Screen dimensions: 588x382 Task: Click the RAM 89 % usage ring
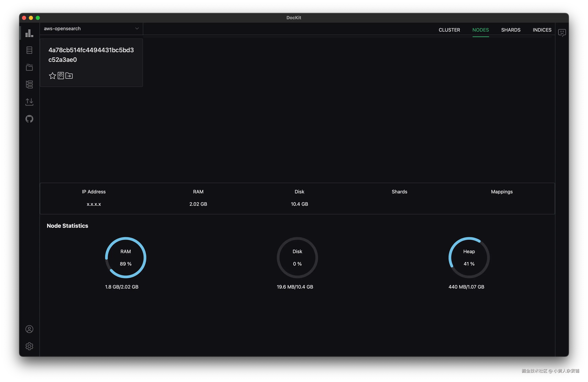(126, 257)
